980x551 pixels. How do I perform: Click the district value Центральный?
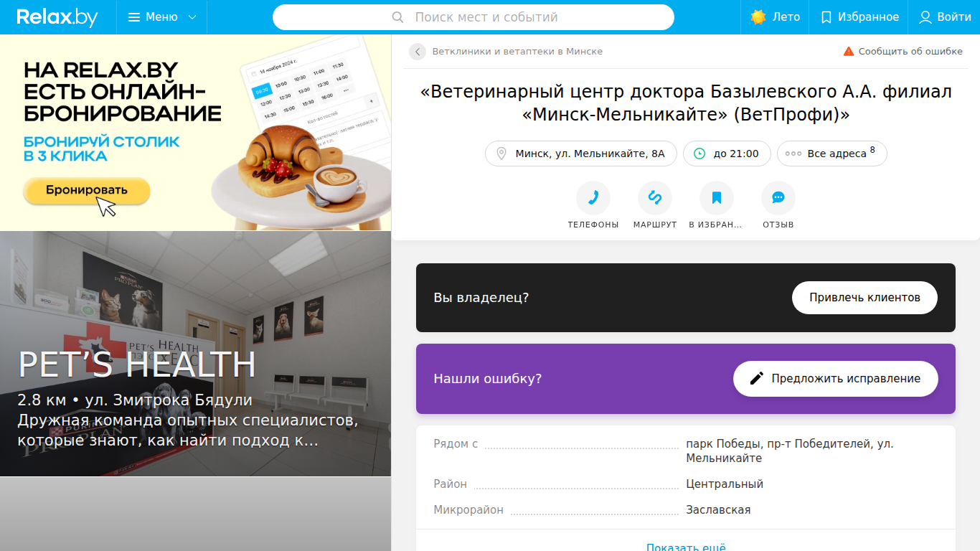(x=725, y=484)
